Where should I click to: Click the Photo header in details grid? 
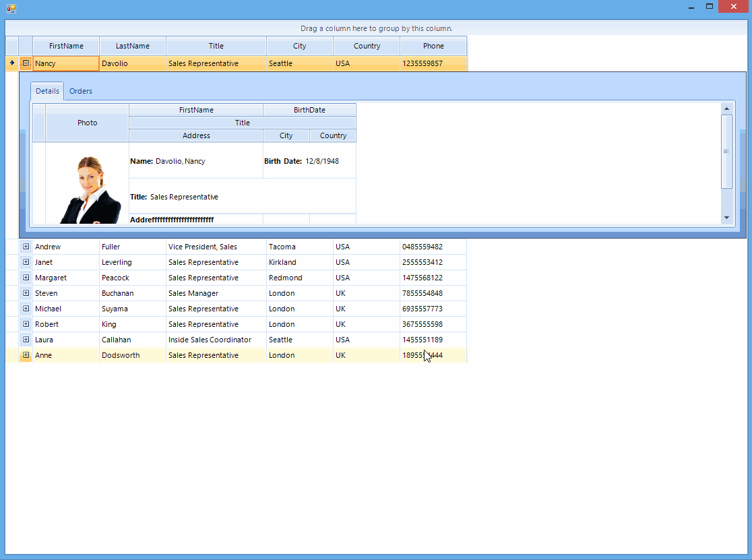[x=88, y=123]
